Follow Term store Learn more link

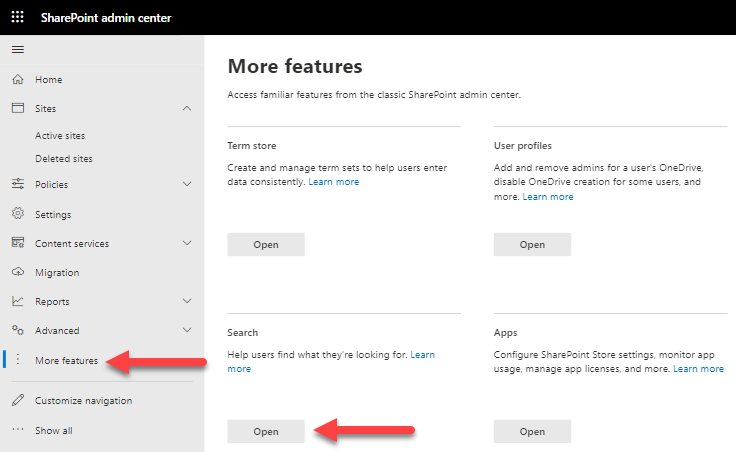tap(334, 182)
